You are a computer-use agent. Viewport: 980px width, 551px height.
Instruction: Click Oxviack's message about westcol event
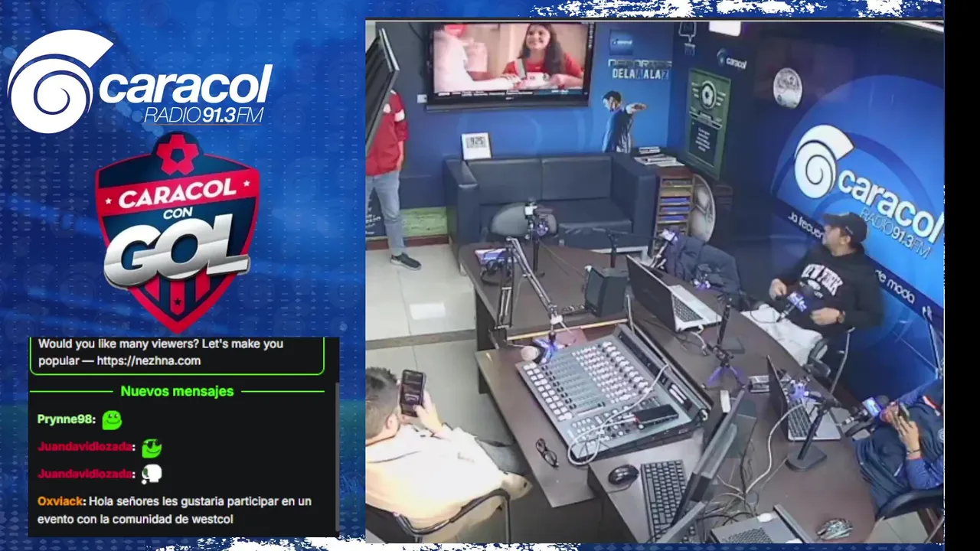[x=175, y=510]
